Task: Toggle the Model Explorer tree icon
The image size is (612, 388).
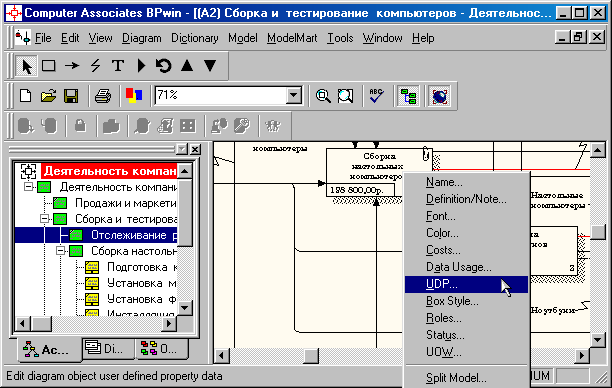Action: click(408, 96)
